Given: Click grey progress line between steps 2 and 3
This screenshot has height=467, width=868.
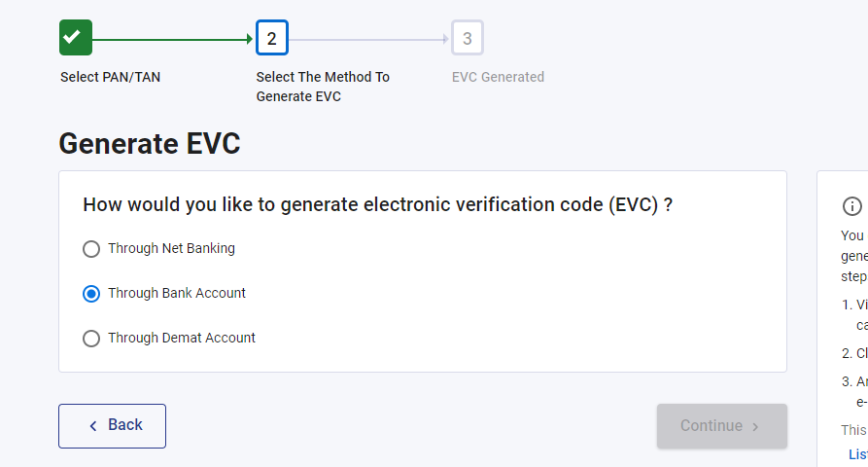Looking at the screenshot, I should coord(369,40).
